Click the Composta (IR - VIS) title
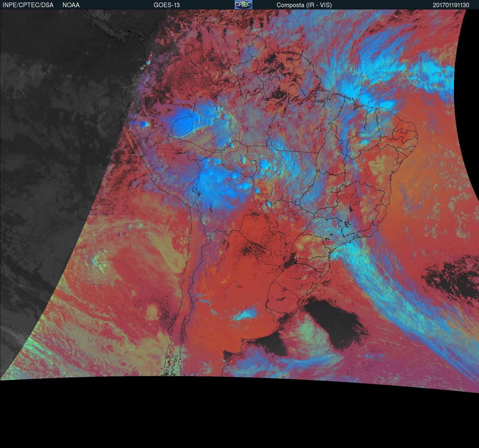479x448 pixels. click(304, 5)
